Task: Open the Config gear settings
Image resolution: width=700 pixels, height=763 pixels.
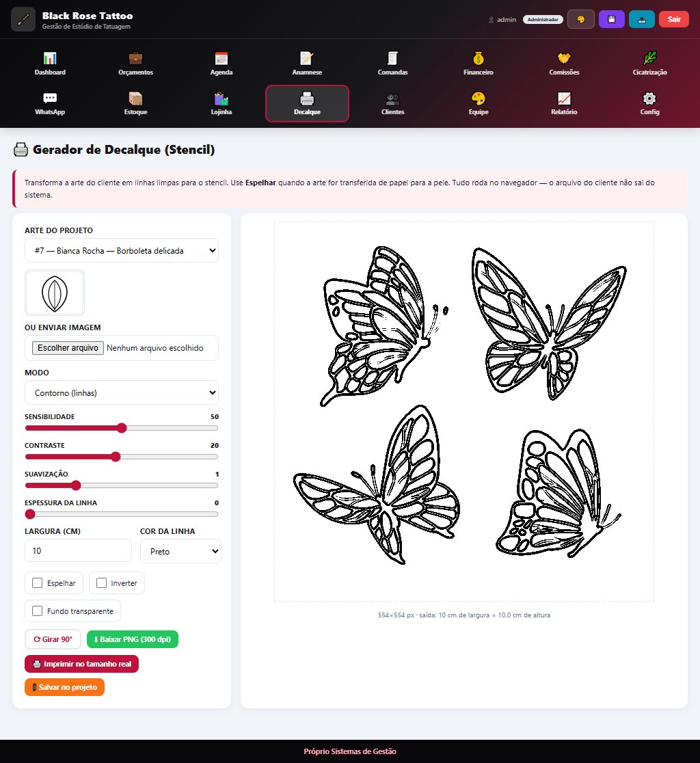Action: click(x=649, y=104)
